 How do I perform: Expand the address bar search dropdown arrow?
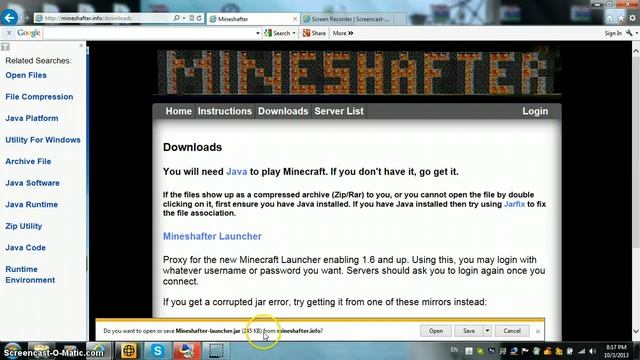(x=184, y=18)
